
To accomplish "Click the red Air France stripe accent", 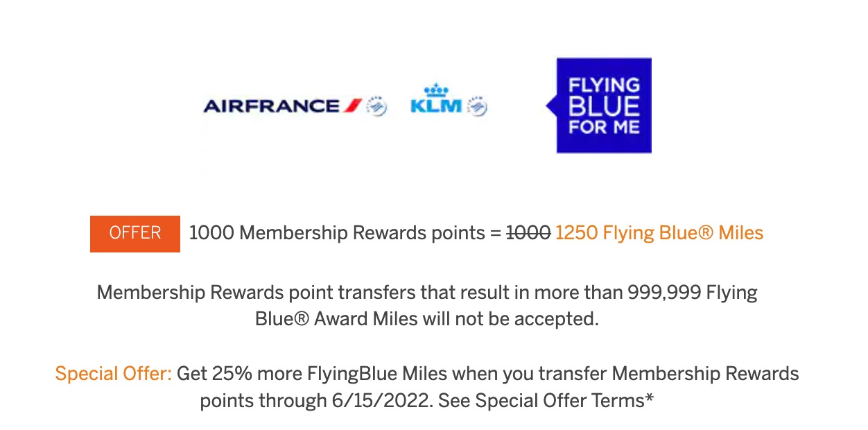I will [x=353, y=106].
